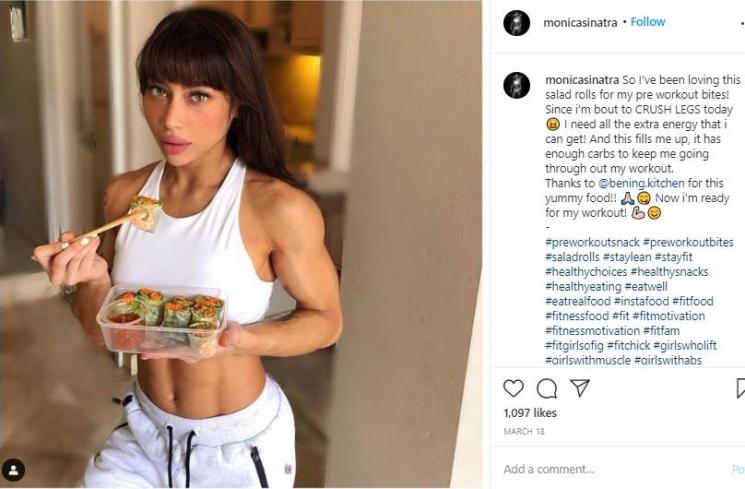Open #fitmotivation hashtag
Image resolution: width=745 pixels, height=489 pixels.
[x=669, y=316]
